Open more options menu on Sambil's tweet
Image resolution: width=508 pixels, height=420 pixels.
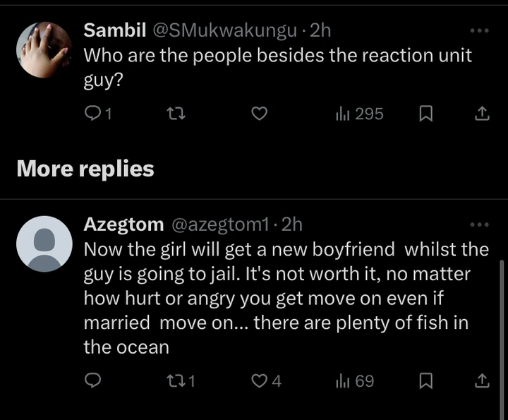tap(480, 31)
